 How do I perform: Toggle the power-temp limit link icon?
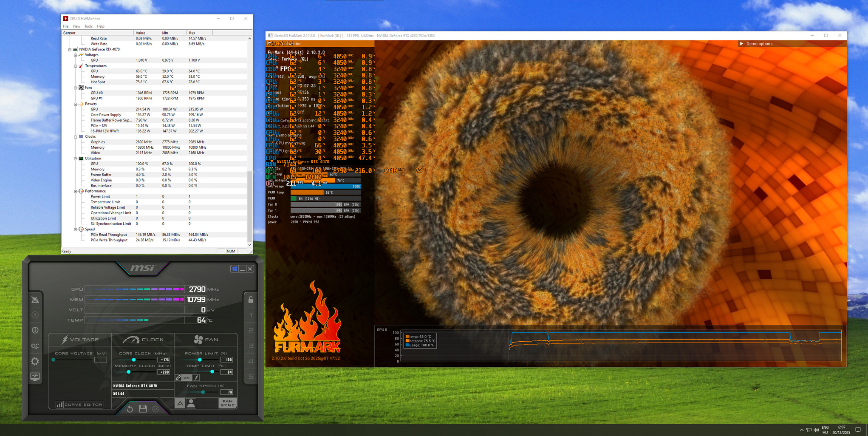[x=178, y=377]
